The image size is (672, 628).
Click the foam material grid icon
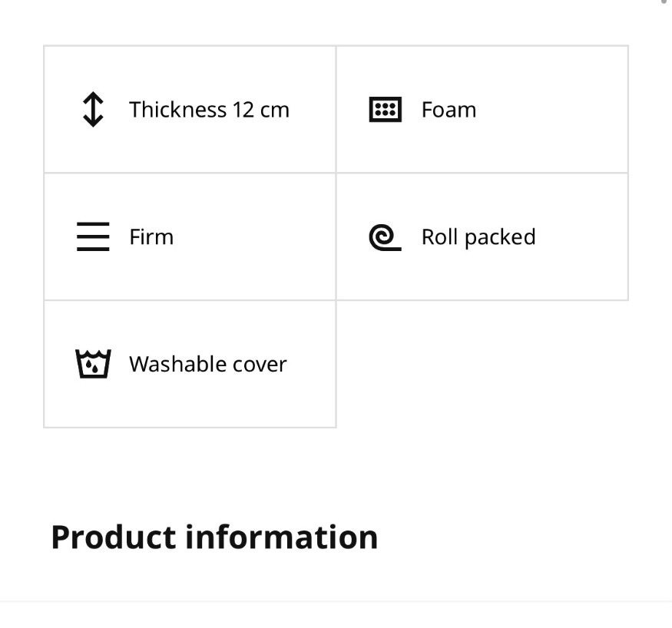click(x=386, y=110)
